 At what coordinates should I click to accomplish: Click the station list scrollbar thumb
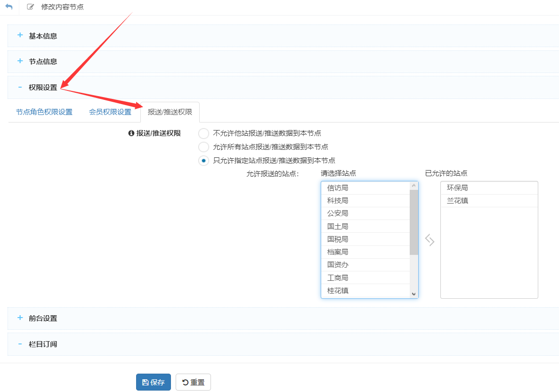pos(414,221)
